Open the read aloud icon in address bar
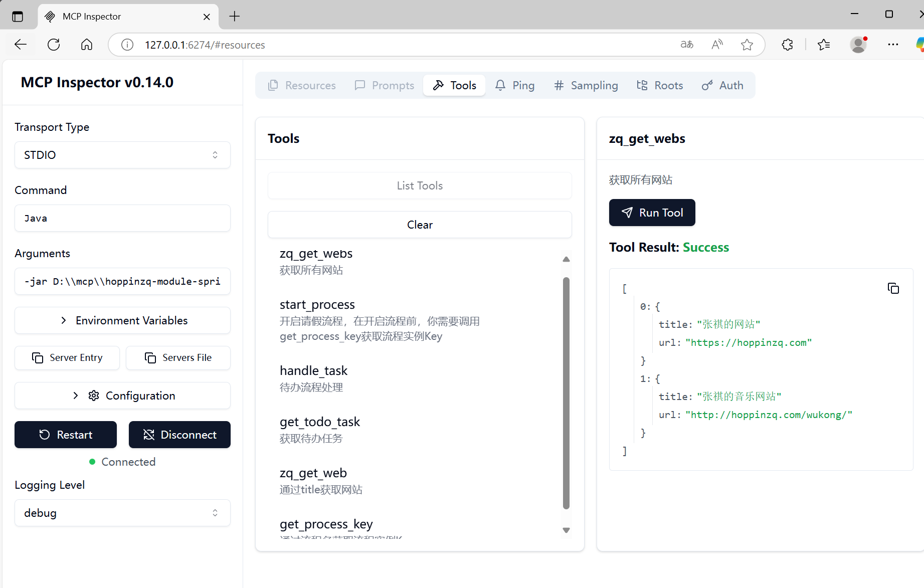 (x=717, y=45)
